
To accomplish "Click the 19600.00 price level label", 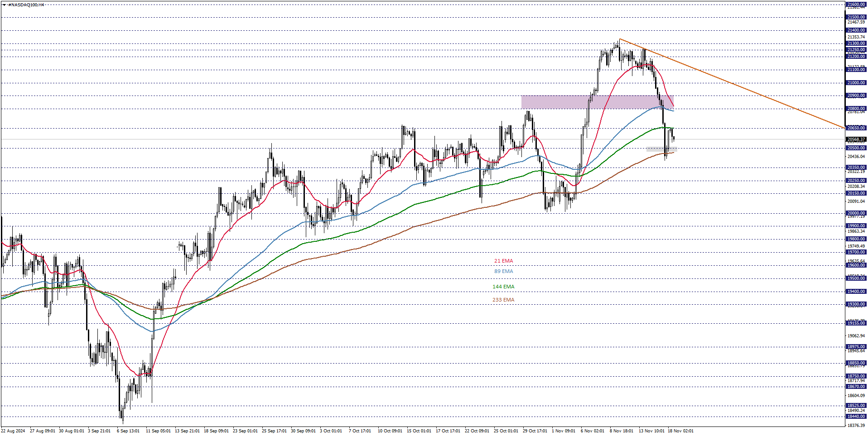I will [x=856, y=265].
